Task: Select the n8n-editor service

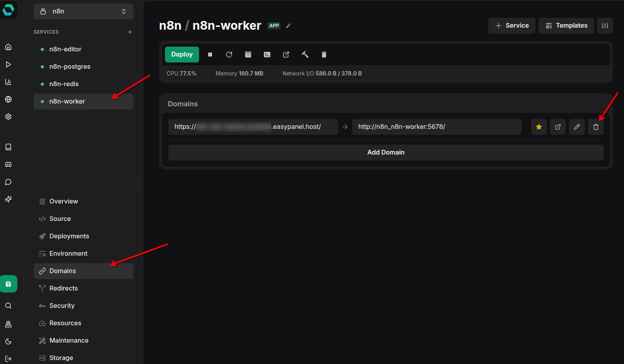Action: click(83, 49)
